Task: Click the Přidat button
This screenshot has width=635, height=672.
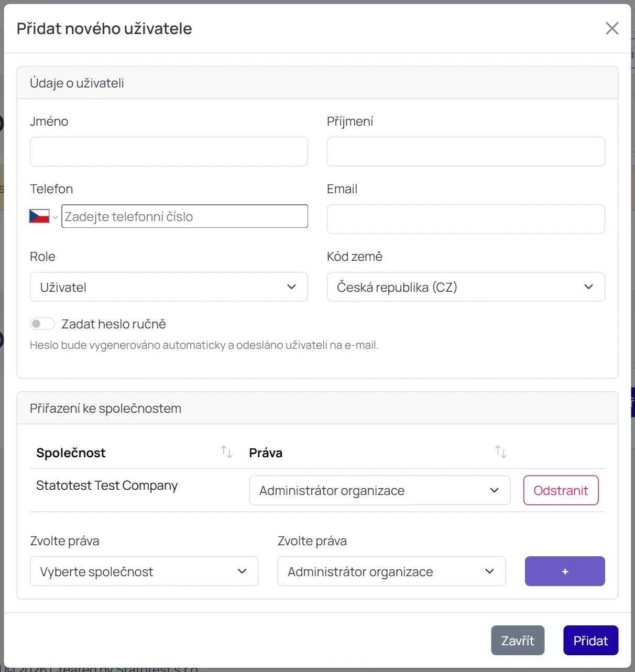Action: point(591,641)
